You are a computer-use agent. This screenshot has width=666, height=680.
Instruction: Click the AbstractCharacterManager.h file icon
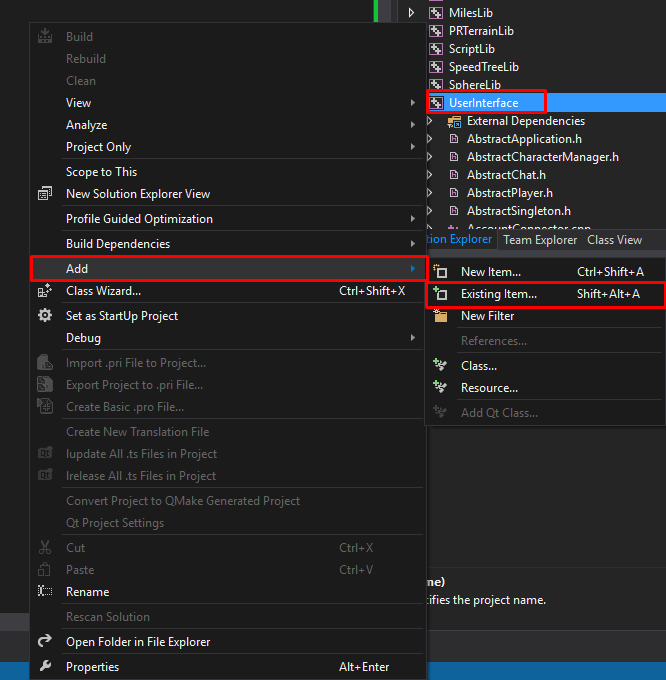(454, 157)
